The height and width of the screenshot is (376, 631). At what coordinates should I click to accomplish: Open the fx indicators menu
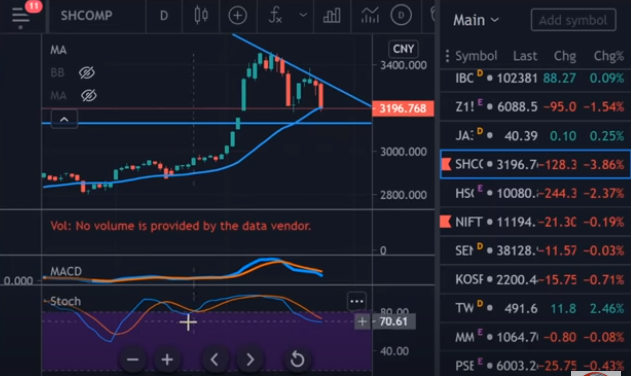click(x=275, y=16)
